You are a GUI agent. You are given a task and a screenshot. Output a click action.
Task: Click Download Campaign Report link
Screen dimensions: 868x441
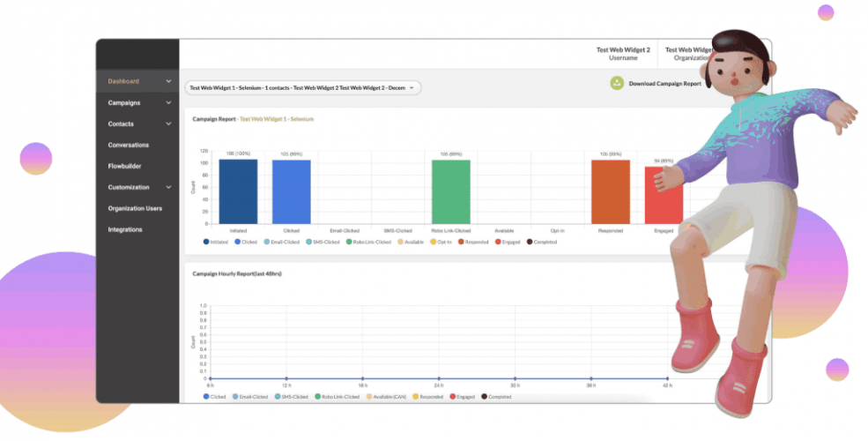(x=664, y=84)
